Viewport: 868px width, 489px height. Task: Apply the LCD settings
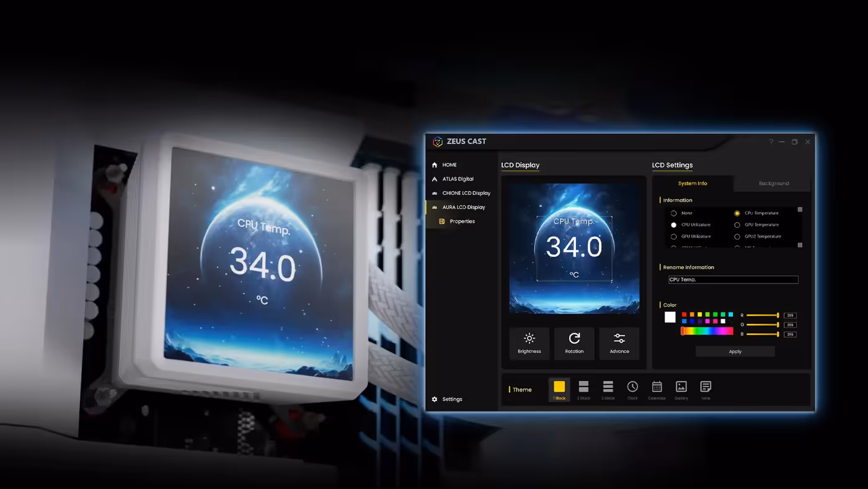click(x=735, y=351)
